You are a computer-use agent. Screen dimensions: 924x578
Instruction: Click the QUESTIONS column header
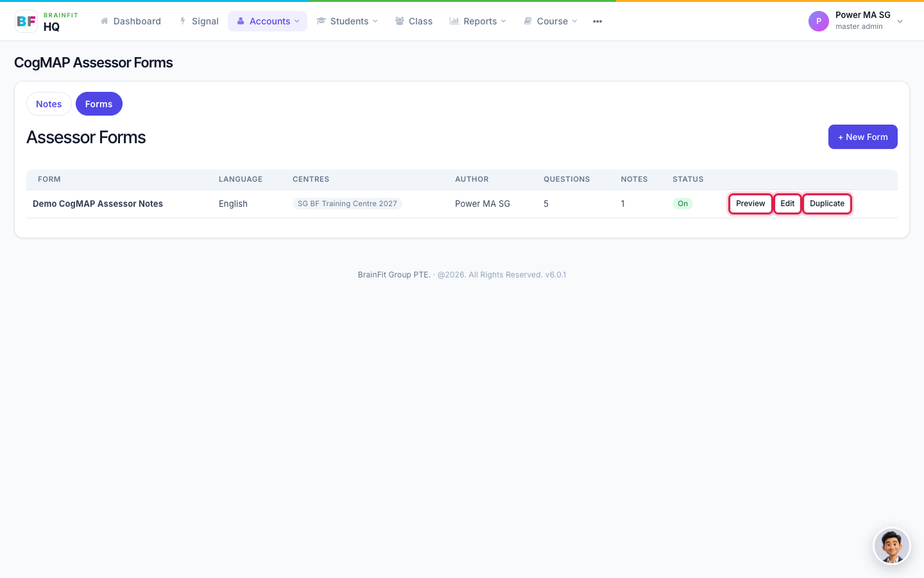(x=567, y=179)
